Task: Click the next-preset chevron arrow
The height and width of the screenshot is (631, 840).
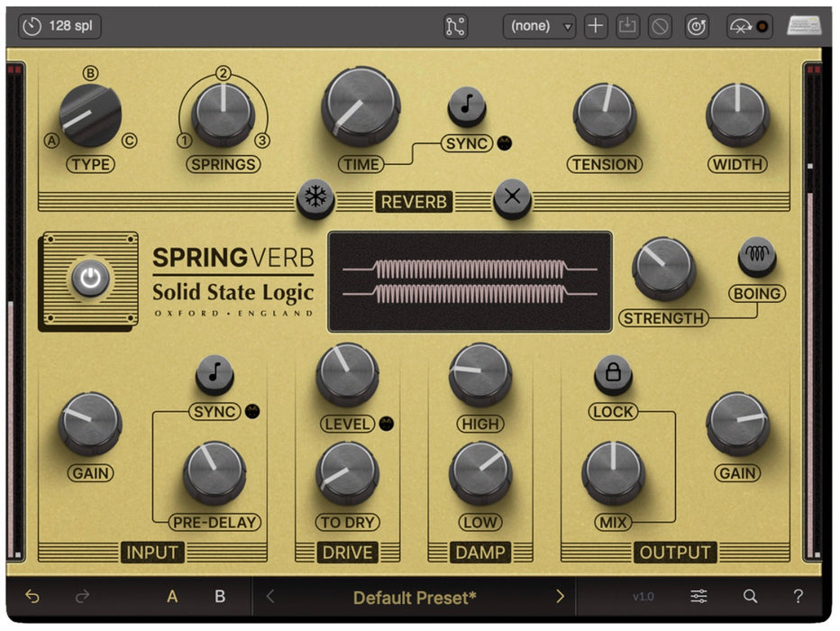Action: tap(560, 597)
